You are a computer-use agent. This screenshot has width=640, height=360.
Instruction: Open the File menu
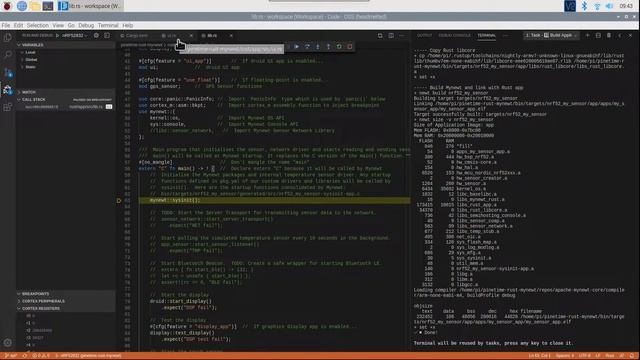6,25
